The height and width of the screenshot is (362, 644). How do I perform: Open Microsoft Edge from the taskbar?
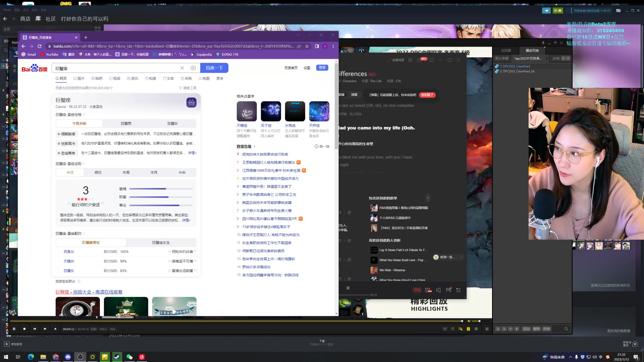pos(31,357)
